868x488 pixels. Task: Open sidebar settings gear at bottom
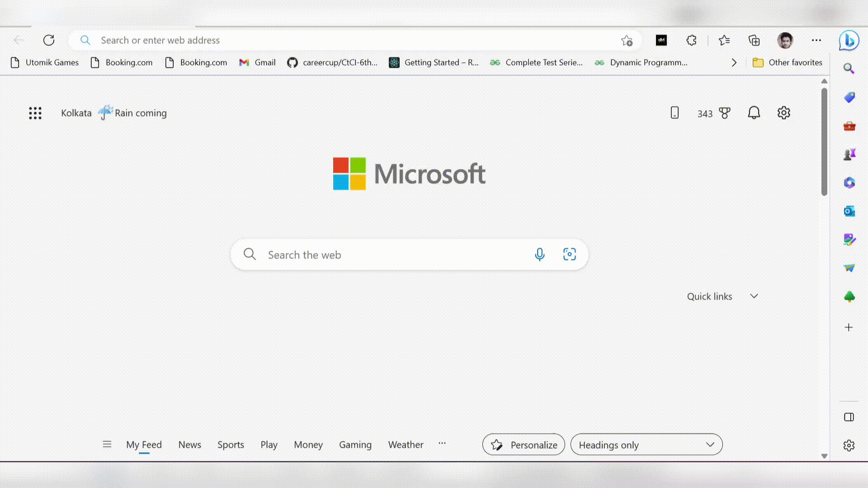coord(849,446)
